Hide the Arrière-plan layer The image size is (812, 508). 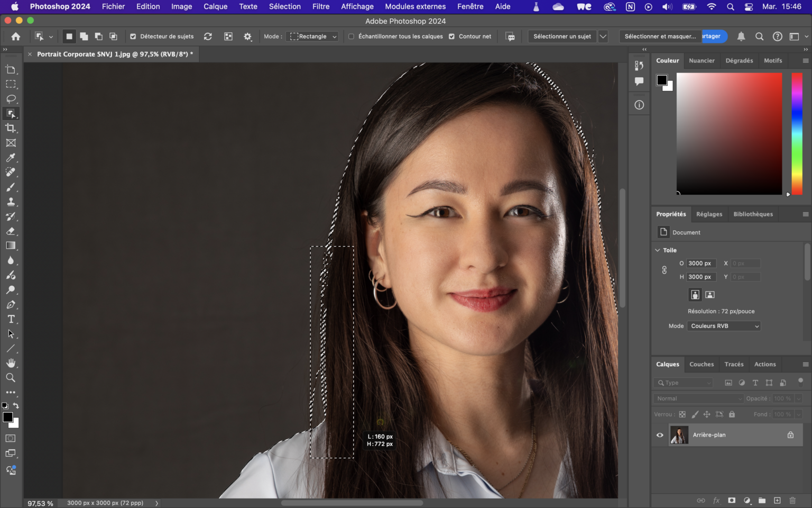coord(660,435)
